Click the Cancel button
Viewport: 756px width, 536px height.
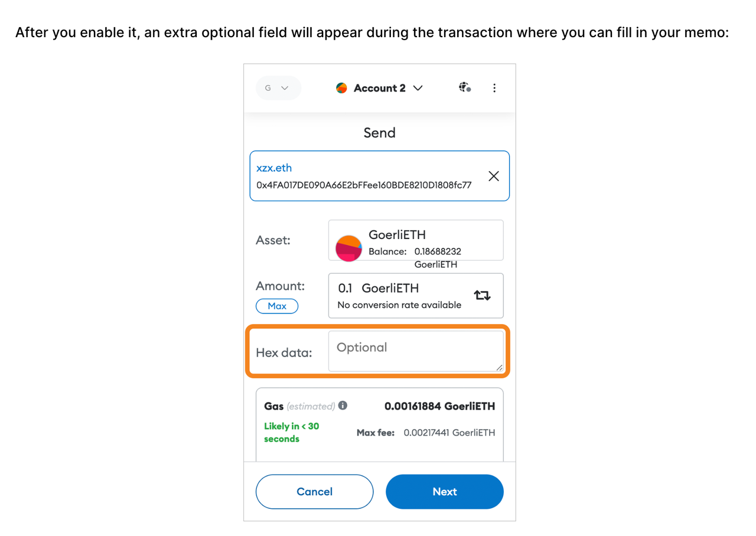(x=314, y=492)
